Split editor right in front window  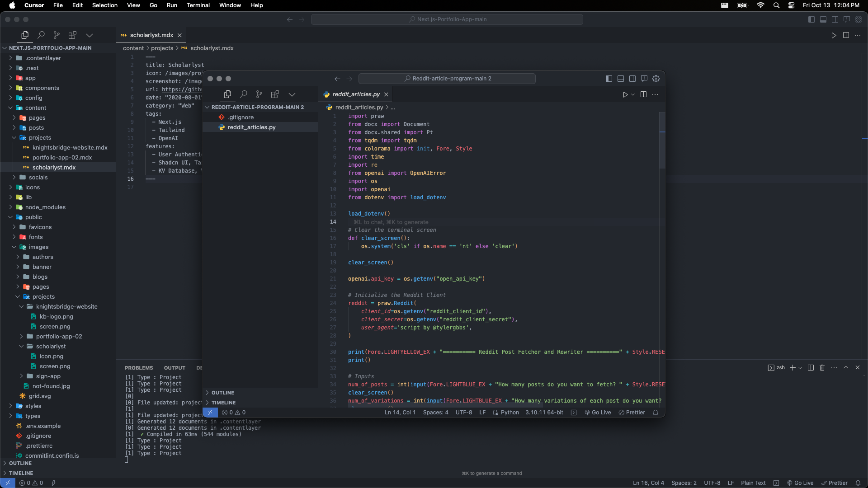[x=643, y=94]
